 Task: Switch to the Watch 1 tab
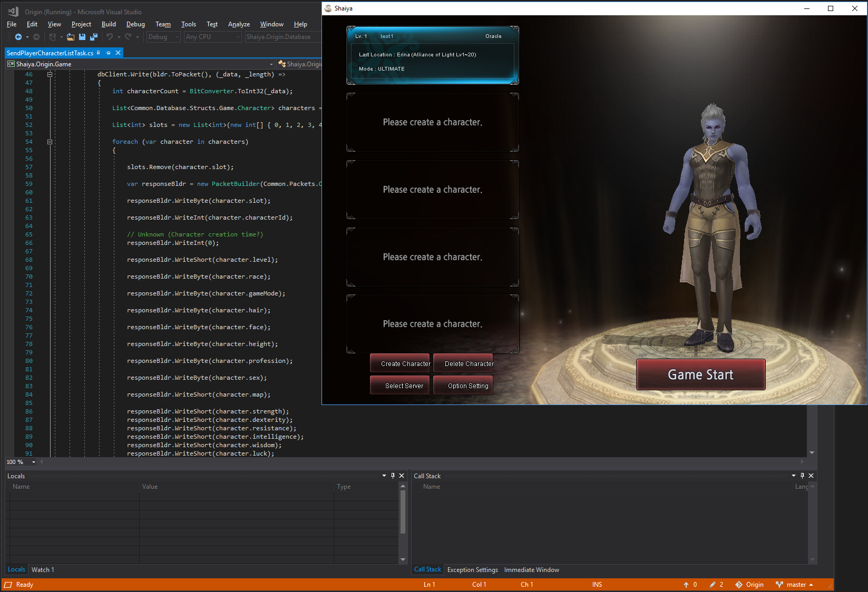point(43,570)
